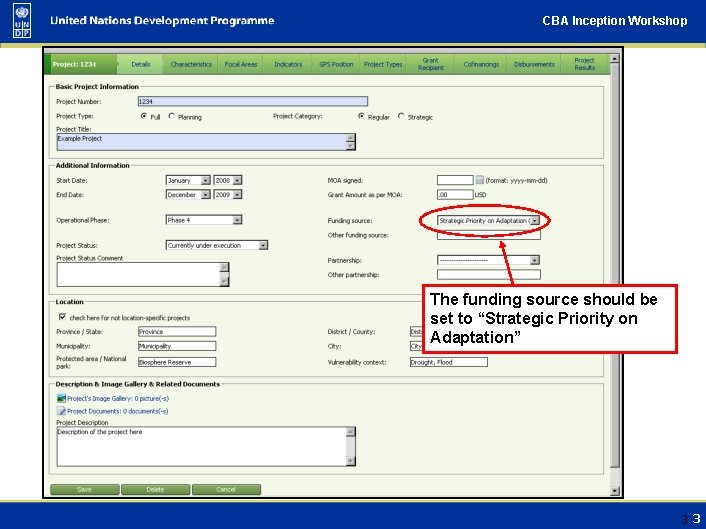Viewport: 706px width, 529px height.
Task: Click the UNDP logo icon
Action: [x=22, y=21]
